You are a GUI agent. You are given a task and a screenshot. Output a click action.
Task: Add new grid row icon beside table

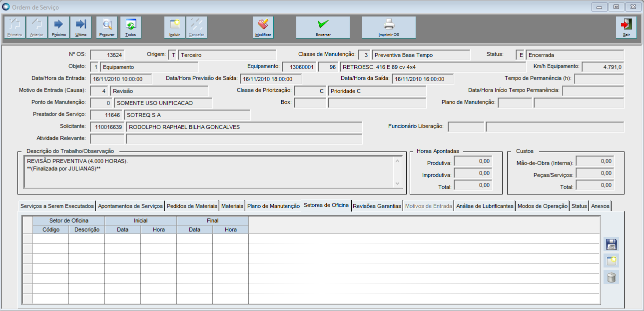[x=611, y=260]
